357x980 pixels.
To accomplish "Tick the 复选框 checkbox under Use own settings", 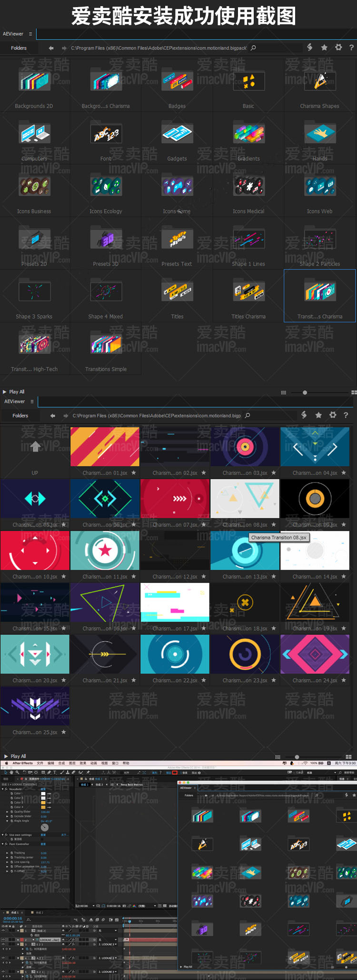I will coord(42,840).
